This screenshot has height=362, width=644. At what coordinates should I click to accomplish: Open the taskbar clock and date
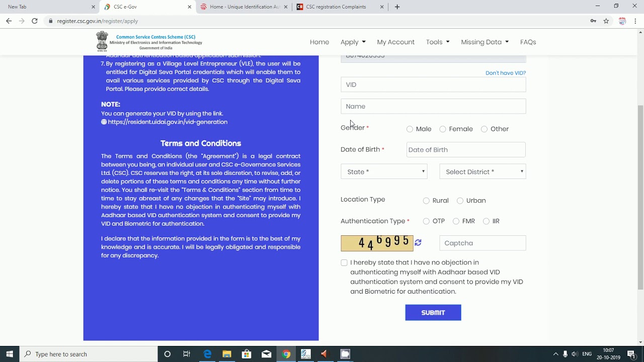pos(608,354)
